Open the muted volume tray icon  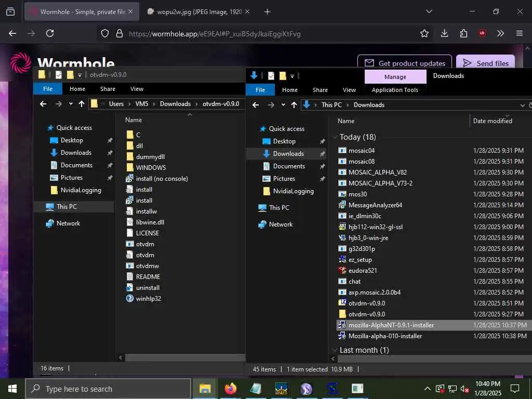click(x=464, y=389)
